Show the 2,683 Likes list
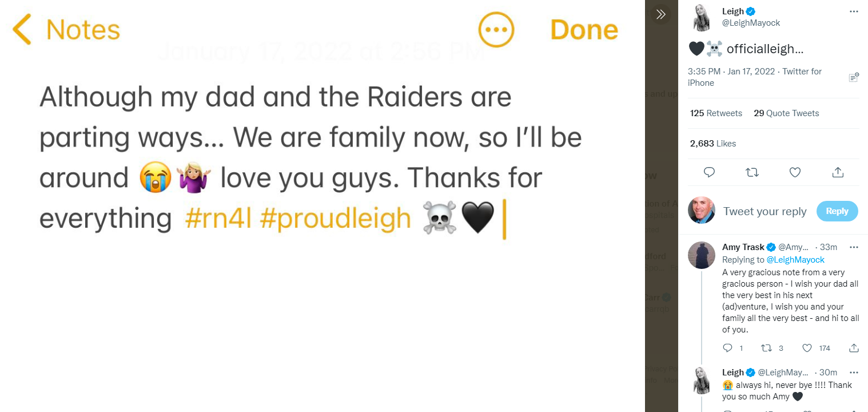Image resolution: width=868 pixels, height=412 pixels. 713,144
